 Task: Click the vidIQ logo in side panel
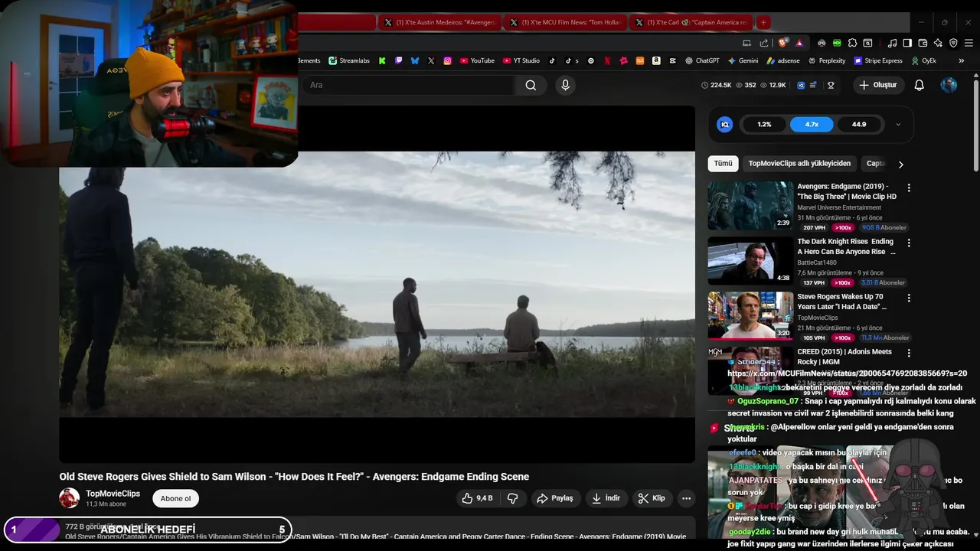tap(724, 124)
